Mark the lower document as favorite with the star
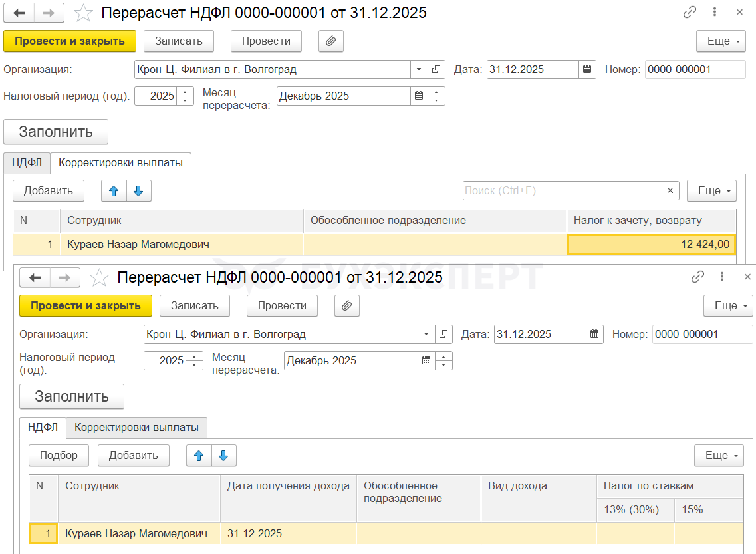 click(x=99, y=277)
